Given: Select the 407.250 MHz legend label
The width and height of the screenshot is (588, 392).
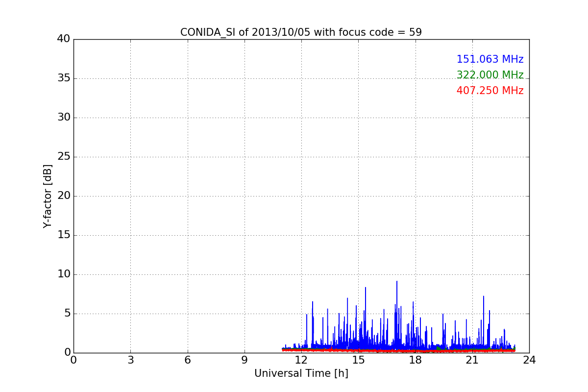Looking at the screenshot, I should (490, 91).
